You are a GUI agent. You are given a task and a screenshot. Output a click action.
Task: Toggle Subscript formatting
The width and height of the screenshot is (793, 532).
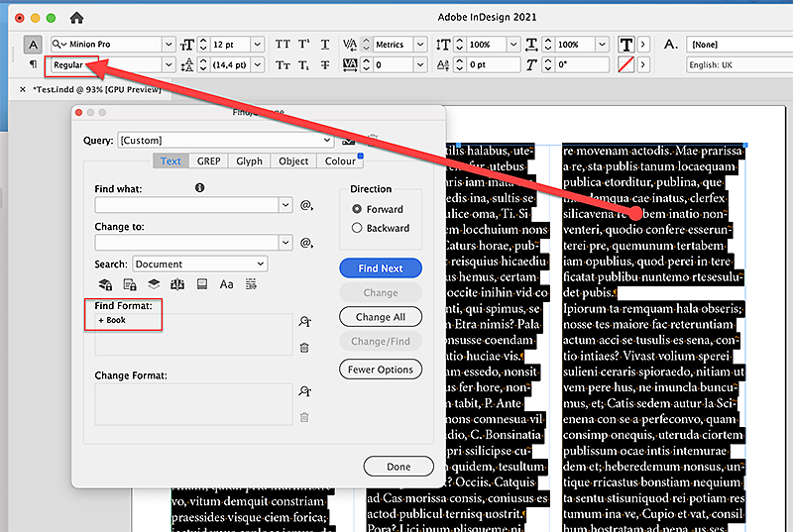(x=303, y=64)
